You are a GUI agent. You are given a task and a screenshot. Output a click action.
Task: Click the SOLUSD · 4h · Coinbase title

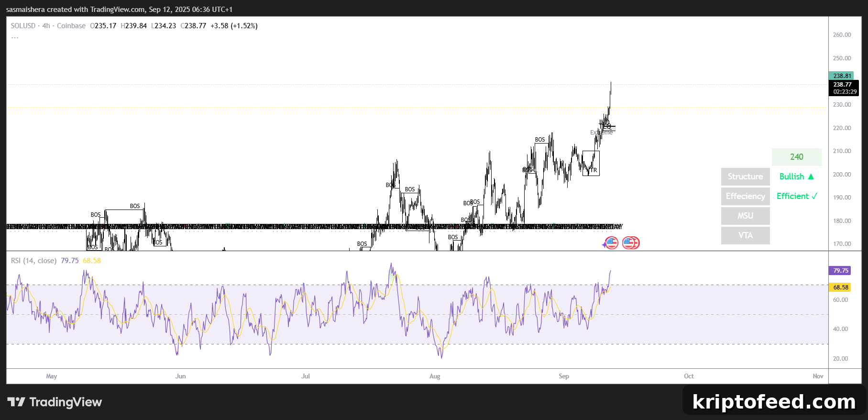(x=48, y=26)
